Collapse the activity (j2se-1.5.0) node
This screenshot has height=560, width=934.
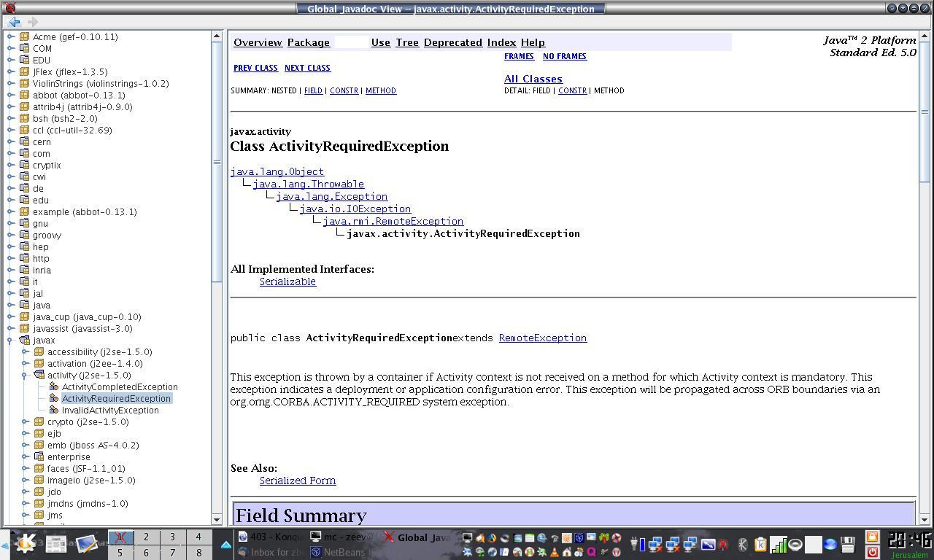point(26,376)
